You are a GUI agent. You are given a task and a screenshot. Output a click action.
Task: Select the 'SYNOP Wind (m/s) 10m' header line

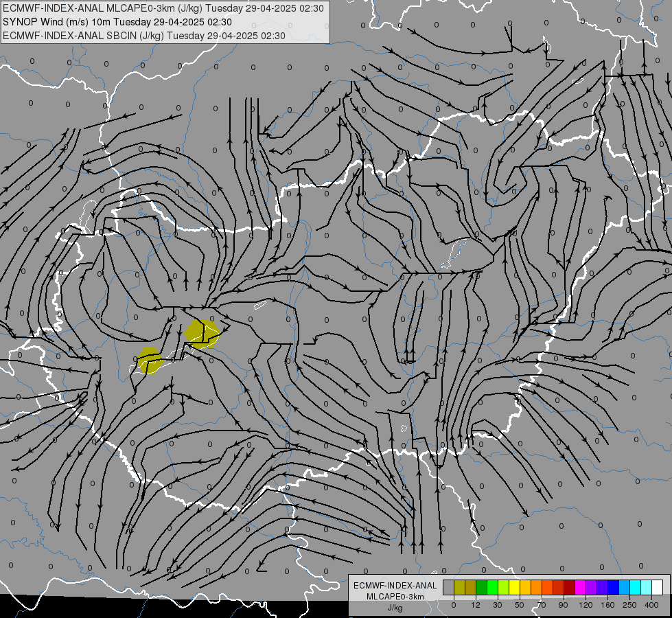117,22
